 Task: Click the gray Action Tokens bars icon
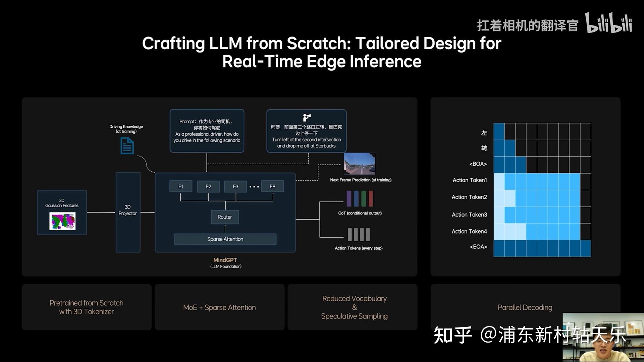[x=359, y=235]
